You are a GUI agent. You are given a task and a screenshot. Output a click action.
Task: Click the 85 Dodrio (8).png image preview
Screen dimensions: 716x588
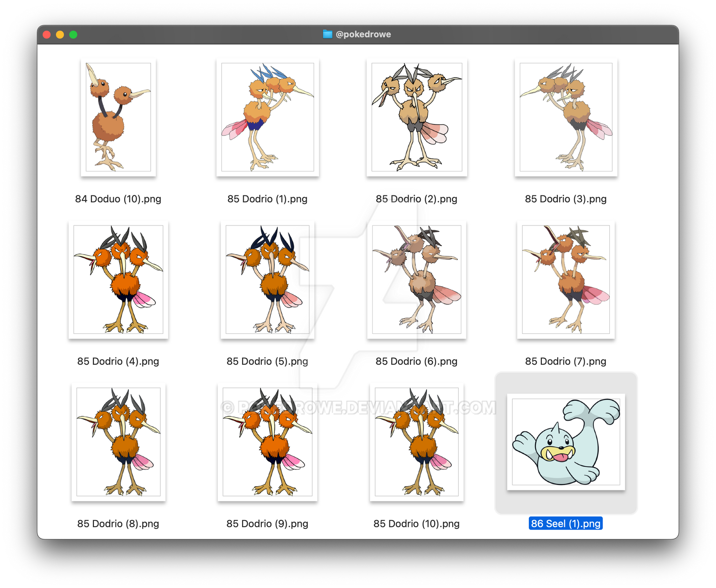[118, 442]
